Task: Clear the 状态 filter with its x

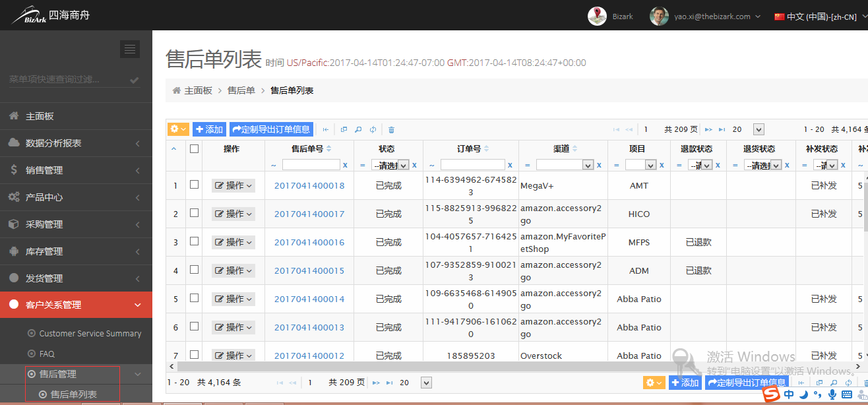Action: click(414, 165)
